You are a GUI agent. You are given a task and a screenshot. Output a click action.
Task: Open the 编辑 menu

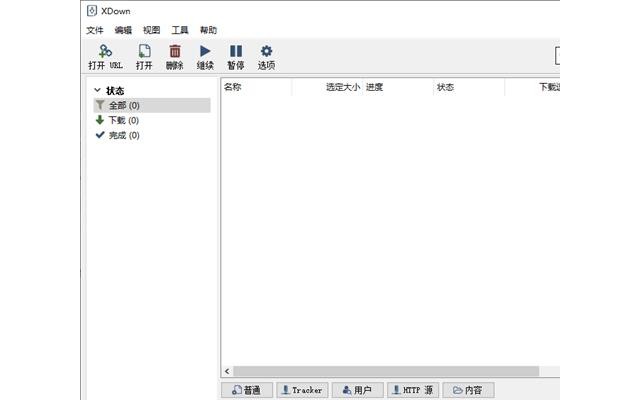(123, 30)
